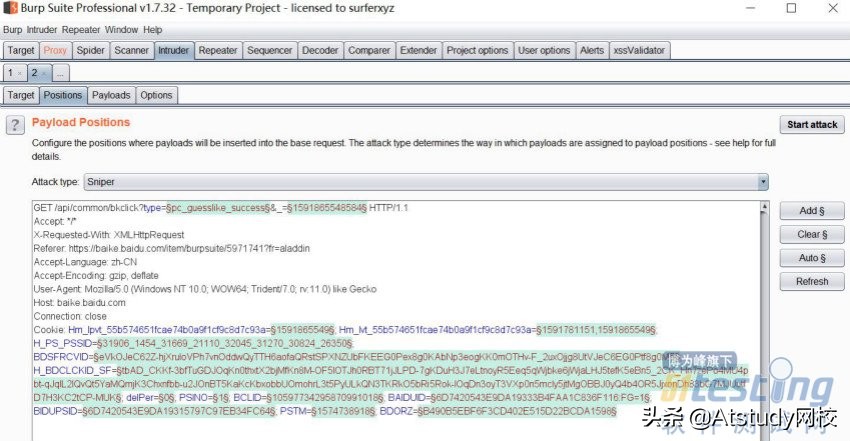Switch to the Intruder Target sub-tab
Viewport: 850px width, 441px height.
(21, 95)
